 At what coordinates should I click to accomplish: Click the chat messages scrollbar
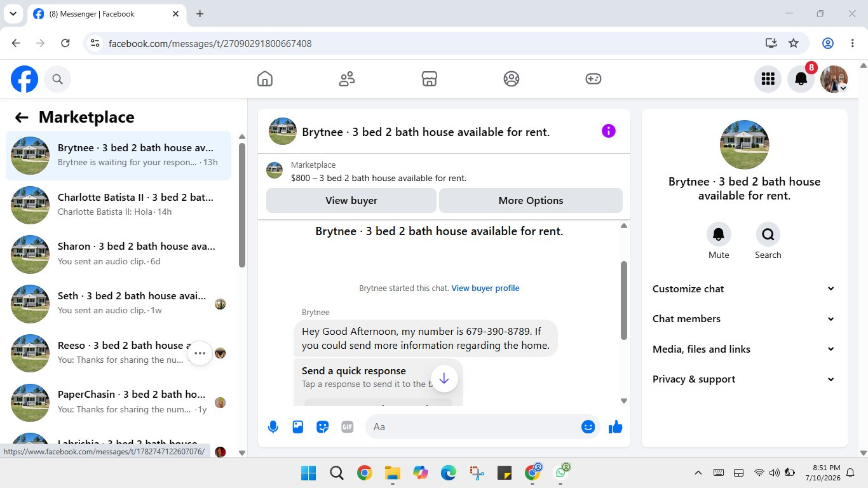624,300
